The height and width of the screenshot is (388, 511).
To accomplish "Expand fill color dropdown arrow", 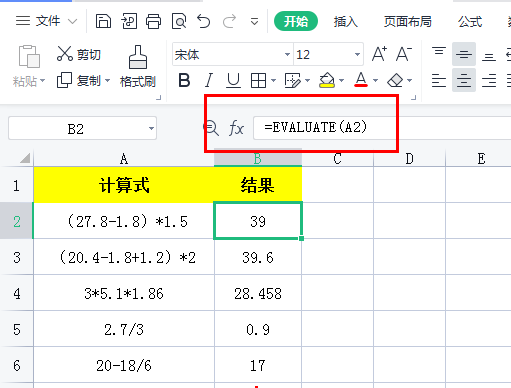I will pos(341,80).
